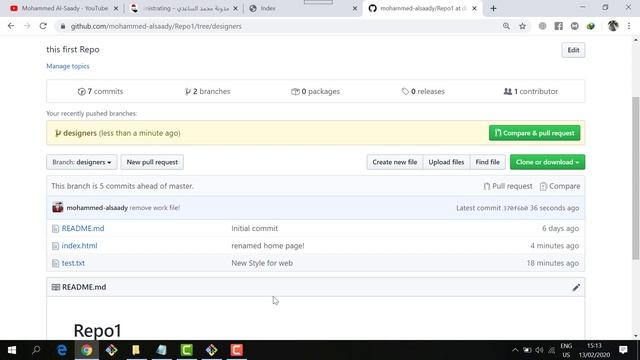Click mohammed-alsaady commit author avatar

pos(58,207)
